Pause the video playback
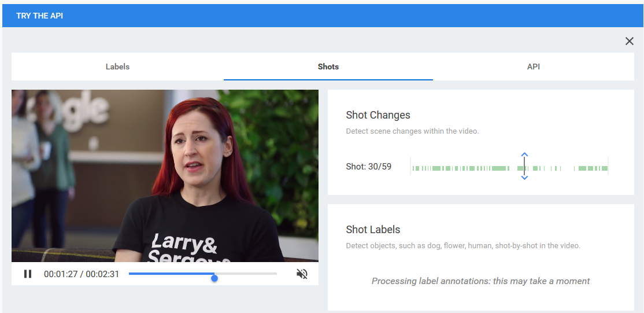The width and height of the screenshot is (644, 313). coord(28,274)
